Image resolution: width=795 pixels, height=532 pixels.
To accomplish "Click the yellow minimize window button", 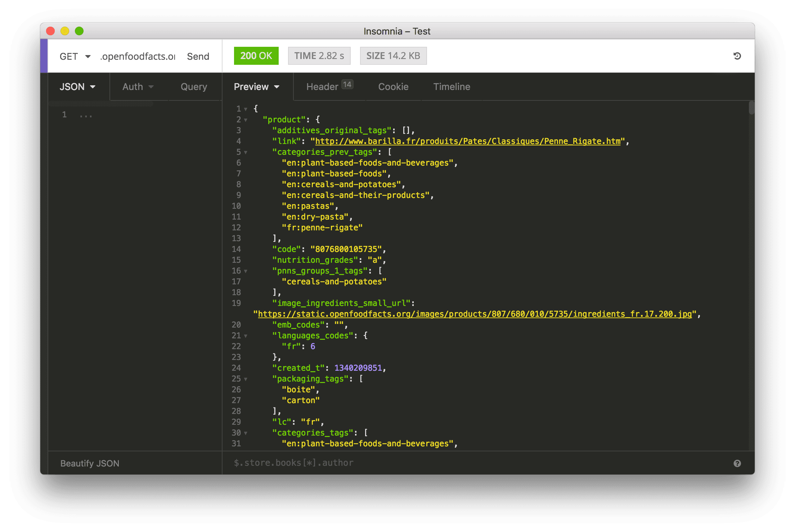I will 65,31.
